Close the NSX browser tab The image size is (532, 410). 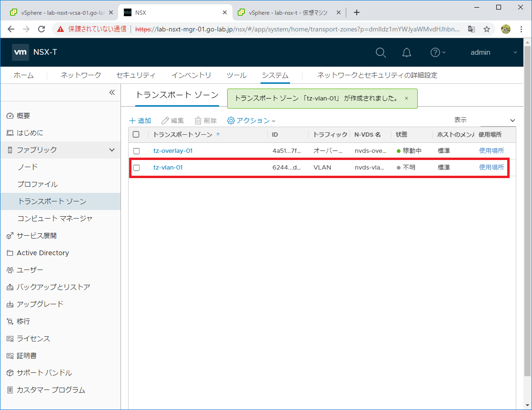coord(225,12)
